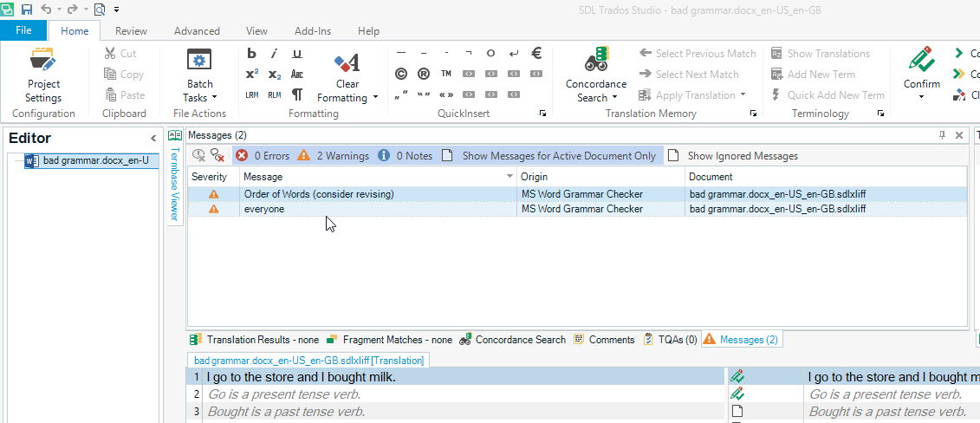Image resolution: width=980 pixels, height=423 pixels.
Task: Collapse the Editor navigation pane
Action: pos(153,139)
